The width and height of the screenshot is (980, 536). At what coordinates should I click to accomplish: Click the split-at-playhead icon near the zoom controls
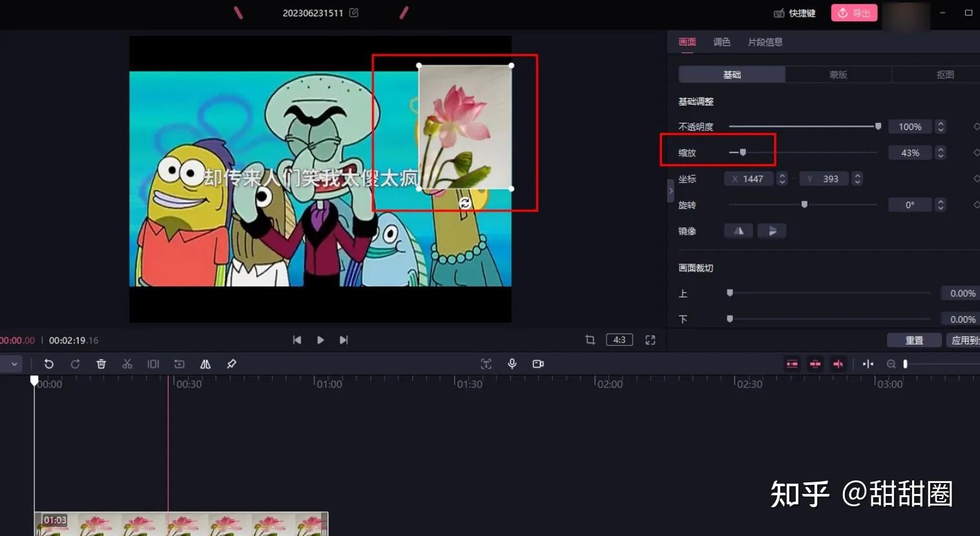pos(868,364)
